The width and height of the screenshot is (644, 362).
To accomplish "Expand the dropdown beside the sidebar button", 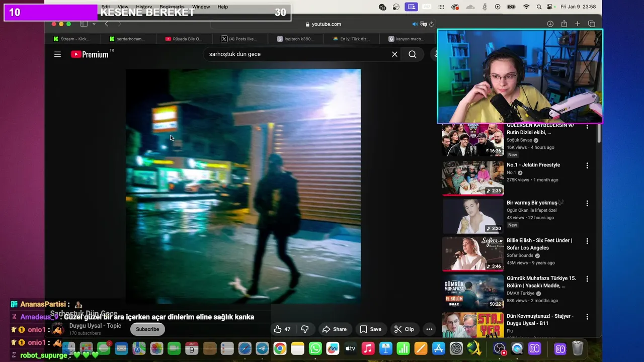I will click(x=94, y=24).
